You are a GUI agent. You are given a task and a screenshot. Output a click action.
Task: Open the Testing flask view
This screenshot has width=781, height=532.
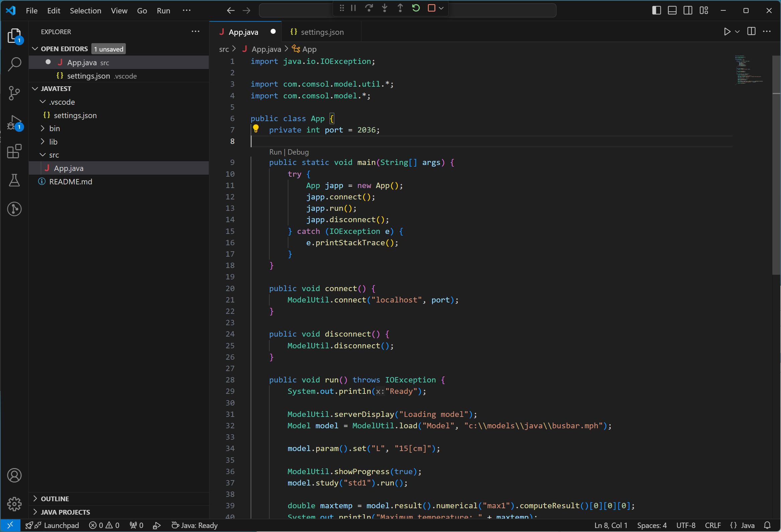[14, 180]
